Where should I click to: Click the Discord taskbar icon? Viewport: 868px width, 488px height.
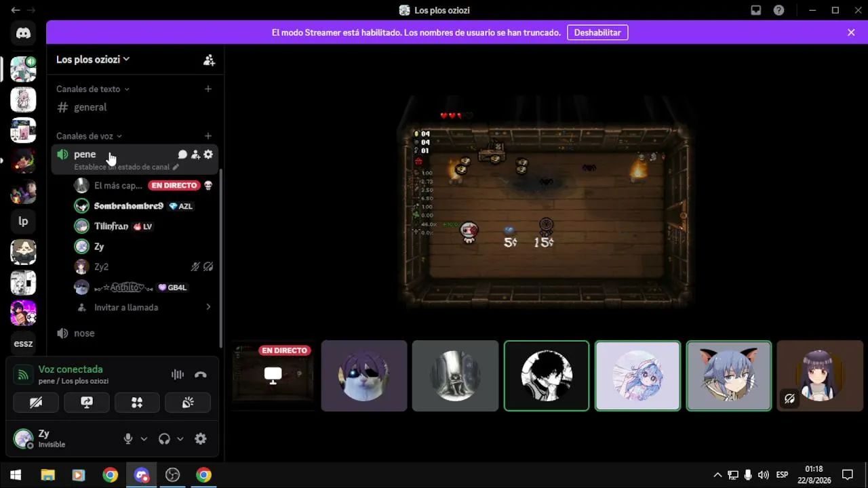(x=142, y=475)
